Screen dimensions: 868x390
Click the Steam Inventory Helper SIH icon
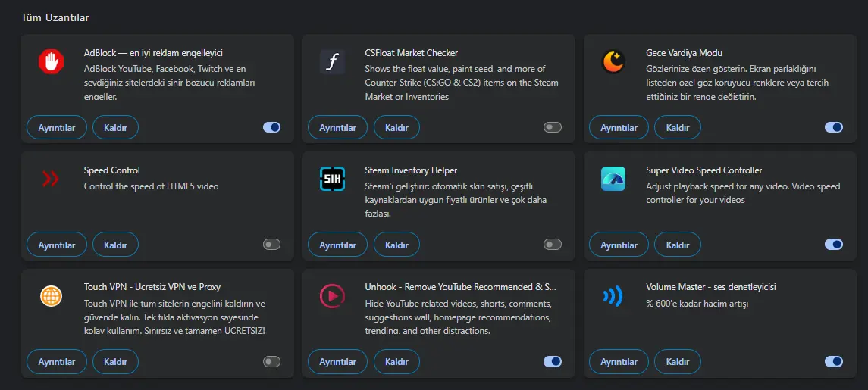click(x=333, y=179)
